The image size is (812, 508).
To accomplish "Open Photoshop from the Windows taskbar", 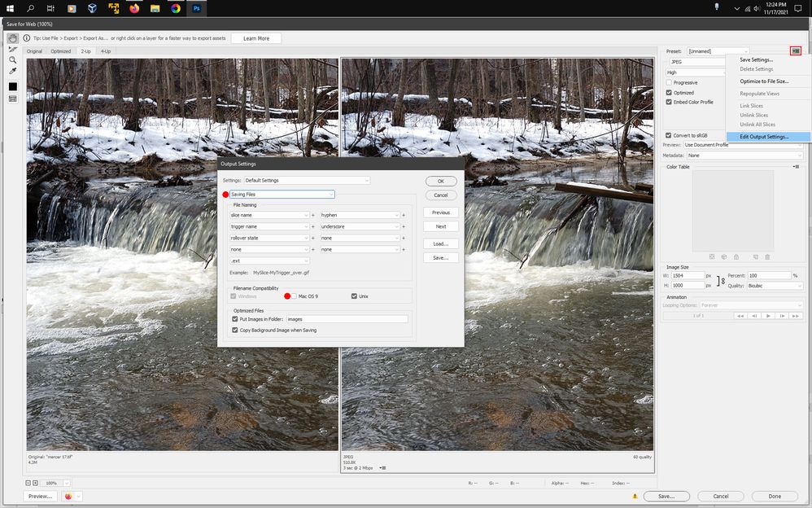I will 196,9.
